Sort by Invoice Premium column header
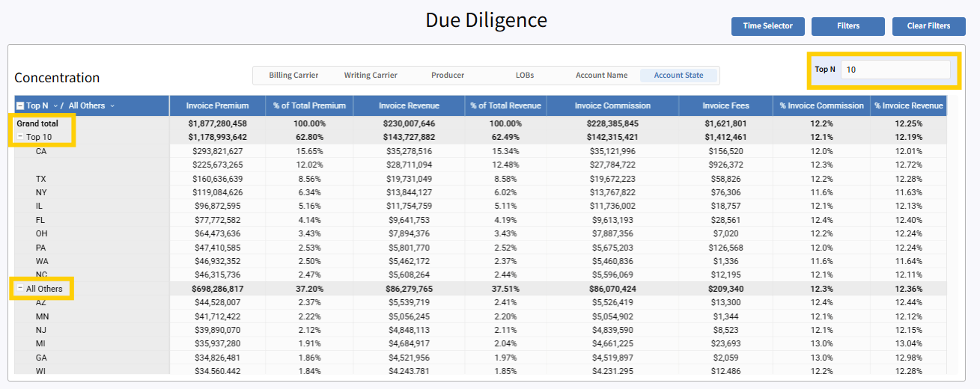The height and width of the screenshot is (389, 980). pyautogui.click(x=216, y=106)
